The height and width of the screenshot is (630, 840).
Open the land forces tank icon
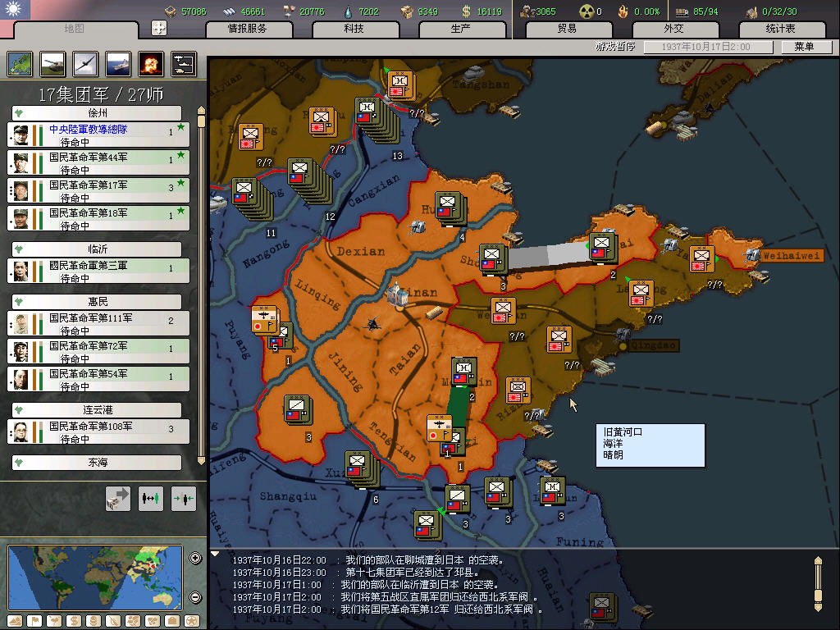[x=52, y=64]
